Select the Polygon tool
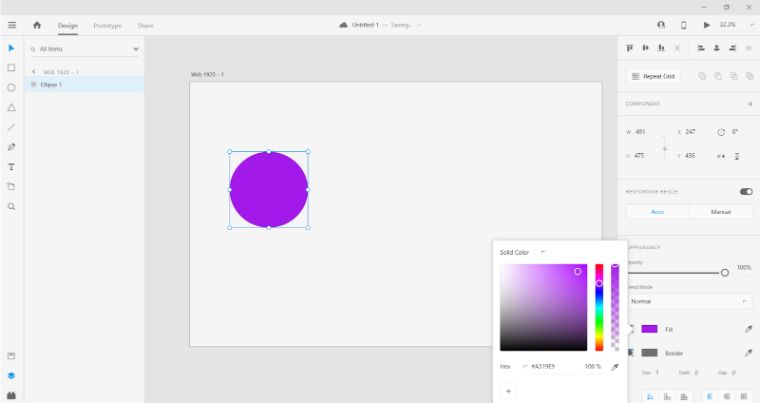Screen dimensions: 760x403 pyautogui.click(x=11, y=107)
